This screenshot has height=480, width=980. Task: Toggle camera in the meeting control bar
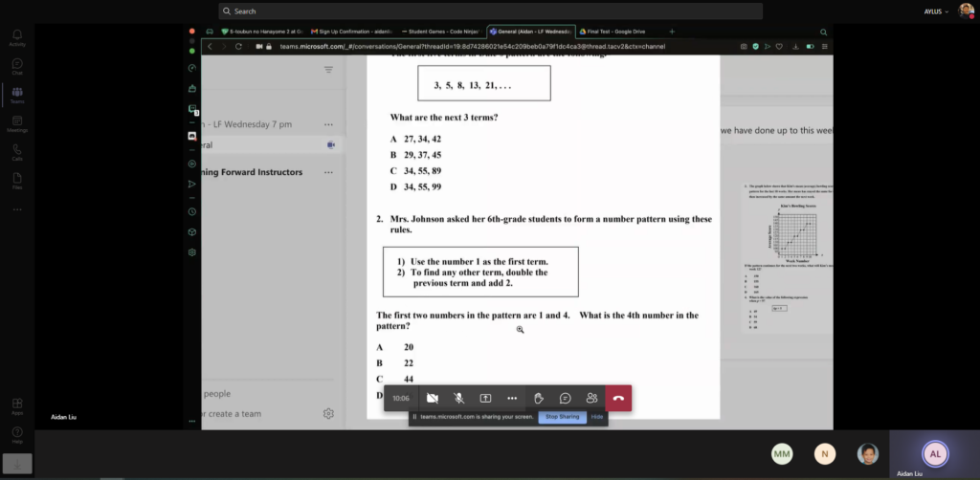(432, 398)
